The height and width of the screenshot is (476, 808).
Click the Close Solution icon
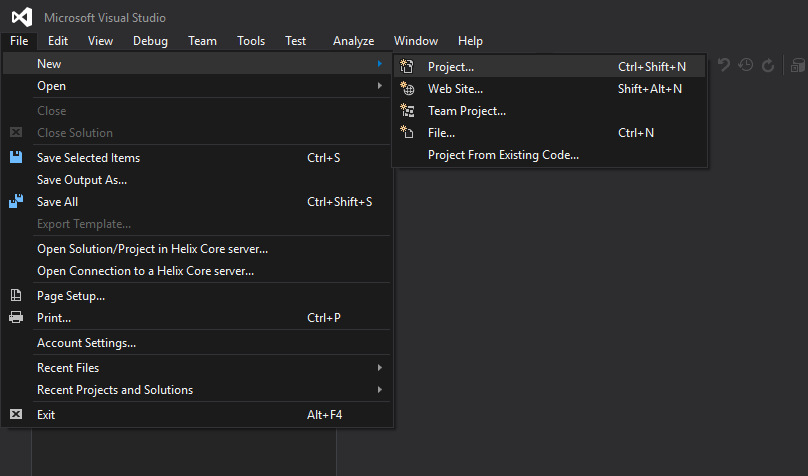click(x=16, y=132)
